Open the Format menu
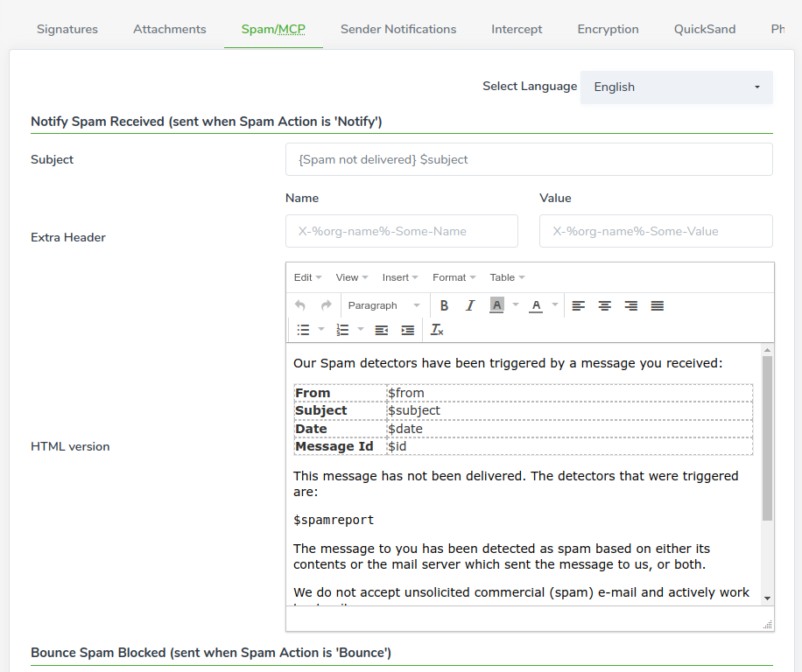The image size is (802, 672). (454, 277)
